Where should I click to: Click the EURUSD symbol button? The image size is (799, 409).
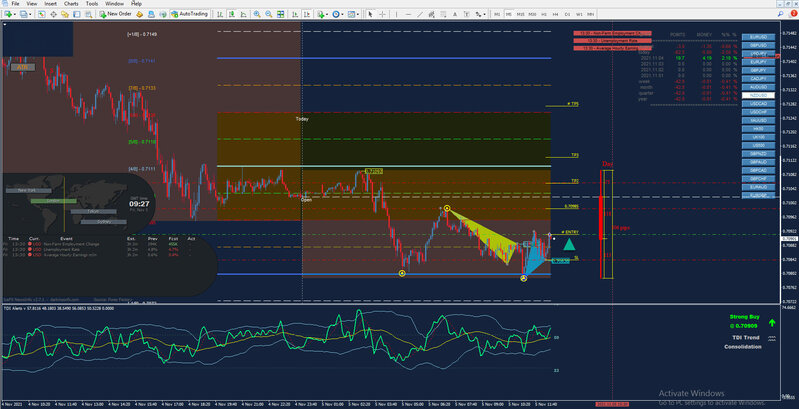pos(758,37)
